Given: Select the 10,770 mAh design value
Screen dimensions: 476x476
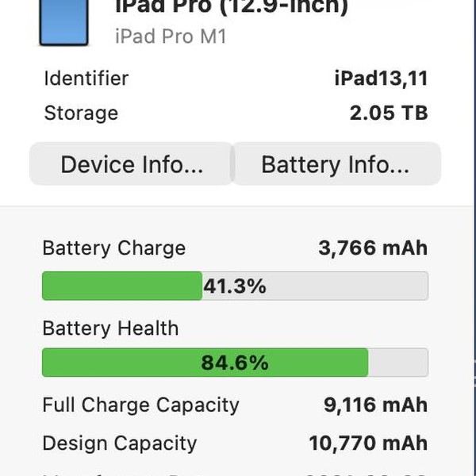Looking at the screenshot, I should pyautogui.click(x=368, y=443).
